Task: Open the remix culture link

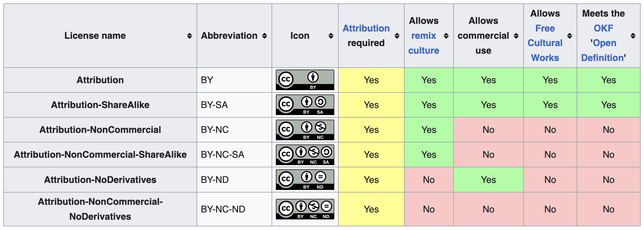Action: click(x=424, y=43)
